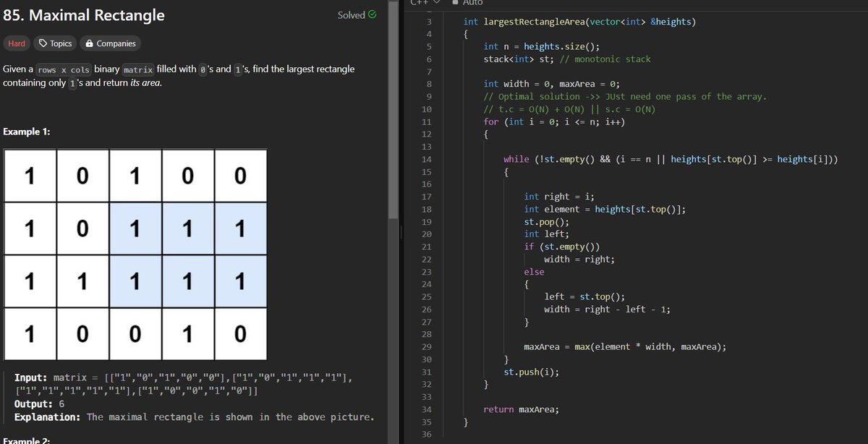
Task: Open the C++ language dropdown
Action: pos(425,2)
